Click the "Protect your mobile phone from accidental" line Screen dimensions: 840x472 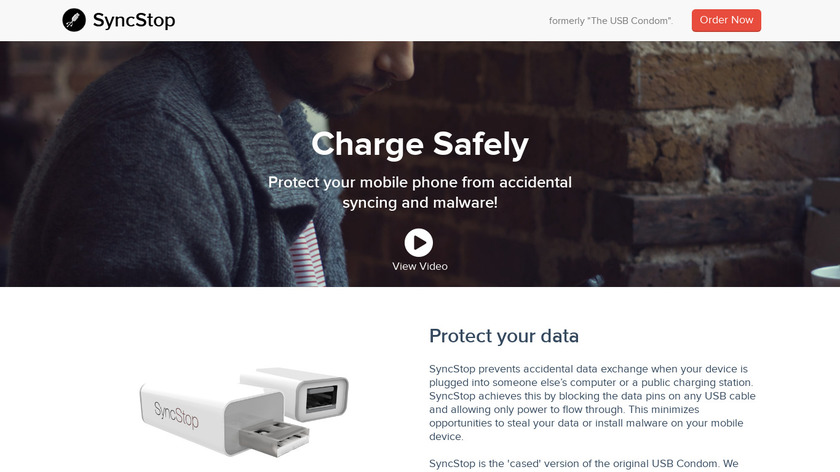[x=420, y=182]
